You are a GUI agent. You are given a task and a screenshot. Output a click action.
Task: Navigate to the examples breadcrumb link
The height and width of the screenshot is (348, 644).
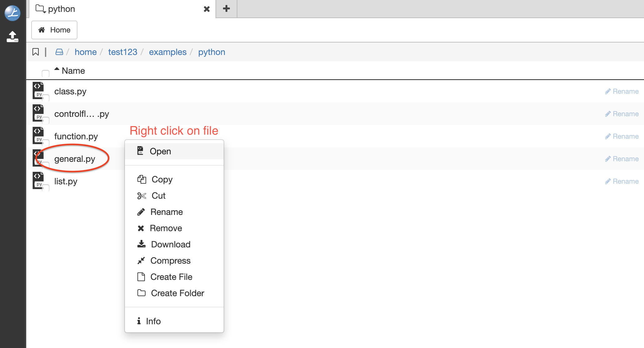pos(168,52)
